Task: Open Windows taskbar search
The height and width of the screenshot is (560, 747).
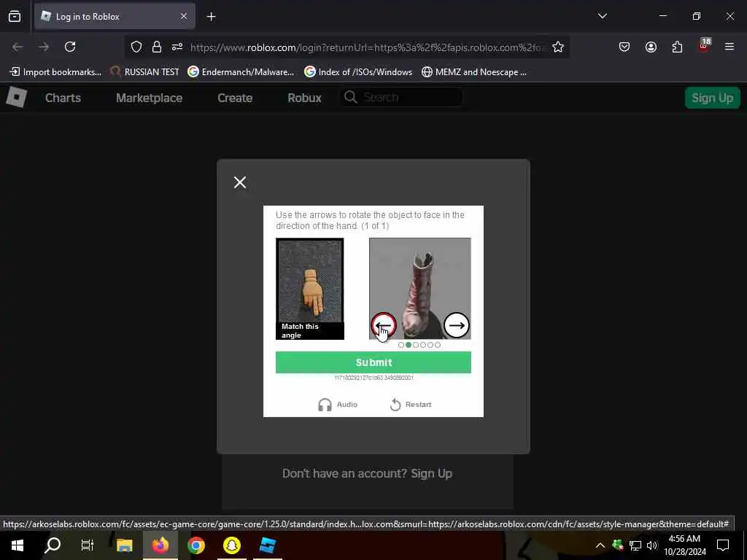Action: pos(53,545)
